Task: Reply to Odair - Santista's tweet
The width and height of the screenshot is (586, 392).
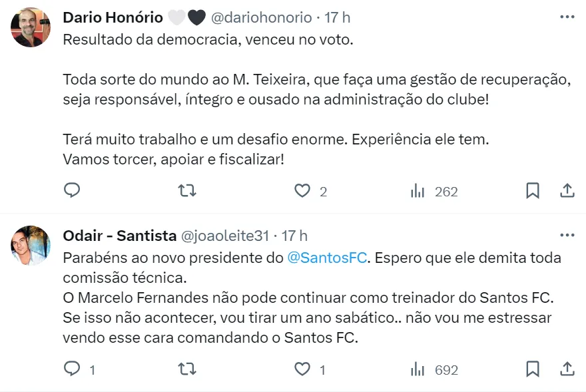Action: click(x=72, y=369)
